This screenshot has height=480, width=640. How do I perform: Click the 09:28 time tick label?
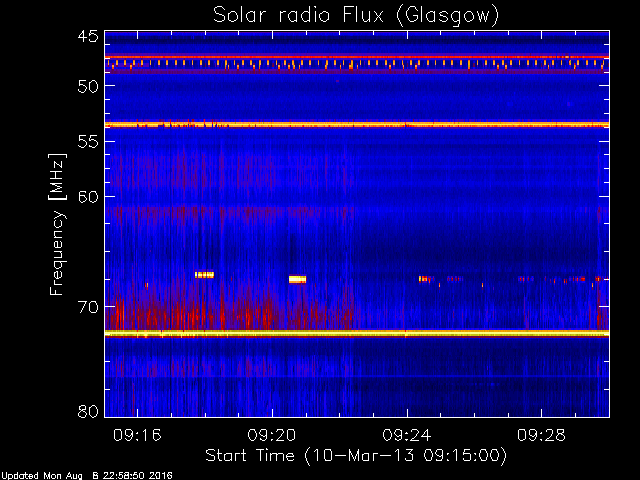coord(541,435)
